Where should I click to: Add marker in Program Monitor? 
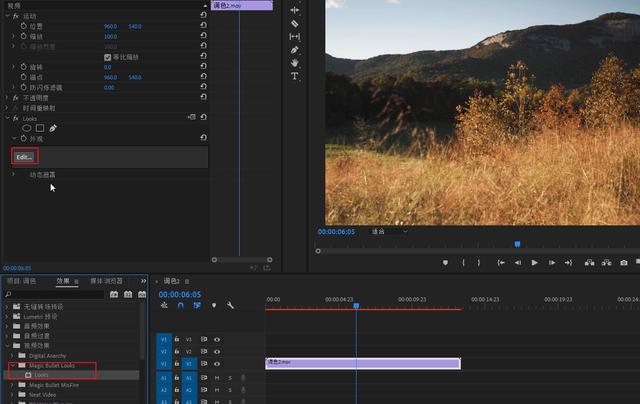click(445, 263)
